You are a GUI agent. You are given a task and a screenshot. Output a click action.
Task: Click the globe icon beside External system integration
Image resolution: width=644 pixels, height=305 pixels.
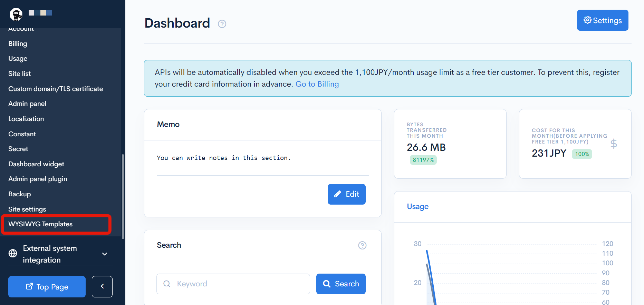(13, 254)
